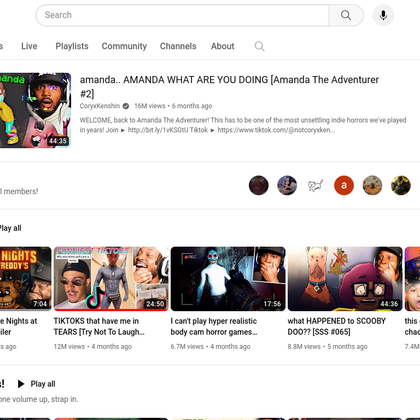Open the body cam horror game thumbnail
Image resolution: width=420 pixels, height=420 pixels.
pos(228,279)
